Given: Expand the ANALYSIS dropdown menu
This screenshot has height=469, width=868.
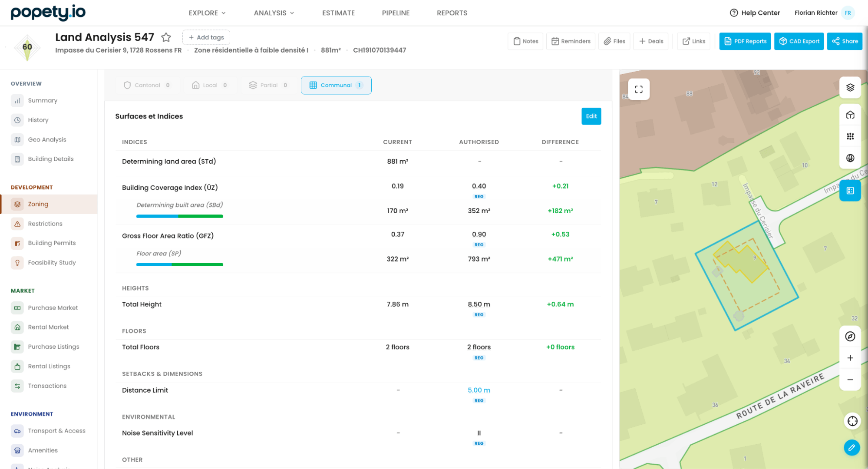Looking at the screenshot, I should pyautogui.click(x=274, y=13).
